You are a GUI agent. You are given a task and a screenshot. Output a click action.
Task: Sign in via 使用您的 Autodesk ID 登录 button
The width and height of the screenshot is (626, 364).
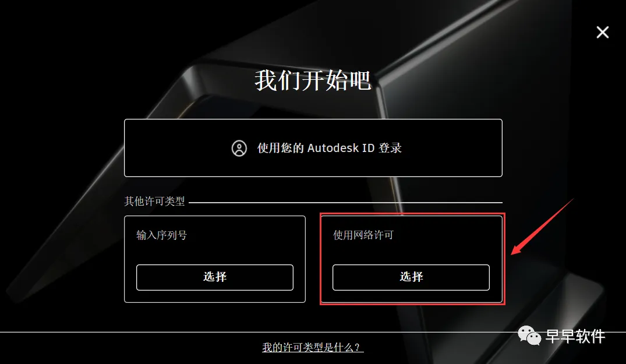(313, 148)
